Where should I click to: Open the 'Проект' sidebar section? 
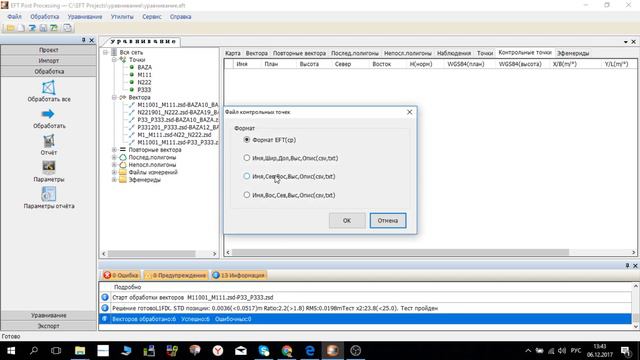click(x=49, y=50)
